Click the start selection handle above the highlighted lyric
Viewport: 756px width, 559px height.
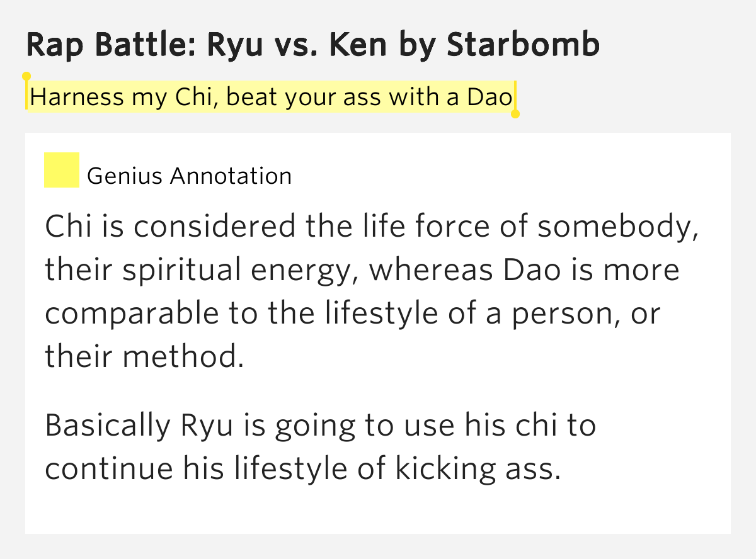click(26, 77)
